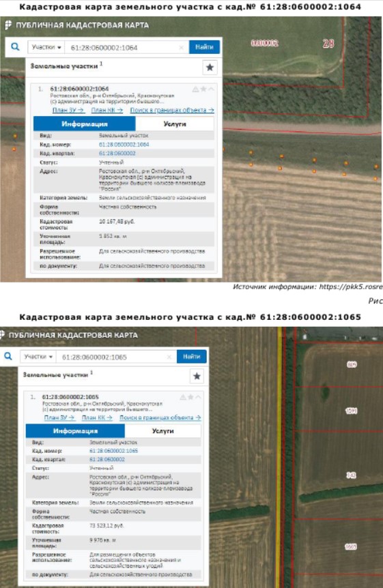The height and width of the screenshot is (588, 383).
Task: Switch to Услуги tab in lower panel
Action: click(x=162, y=431)
